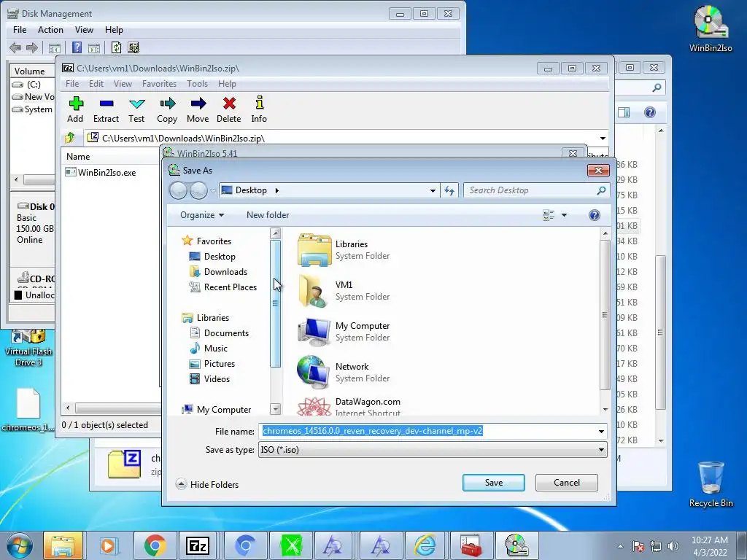Open the Disk Management Action menu

click(50, 29)
